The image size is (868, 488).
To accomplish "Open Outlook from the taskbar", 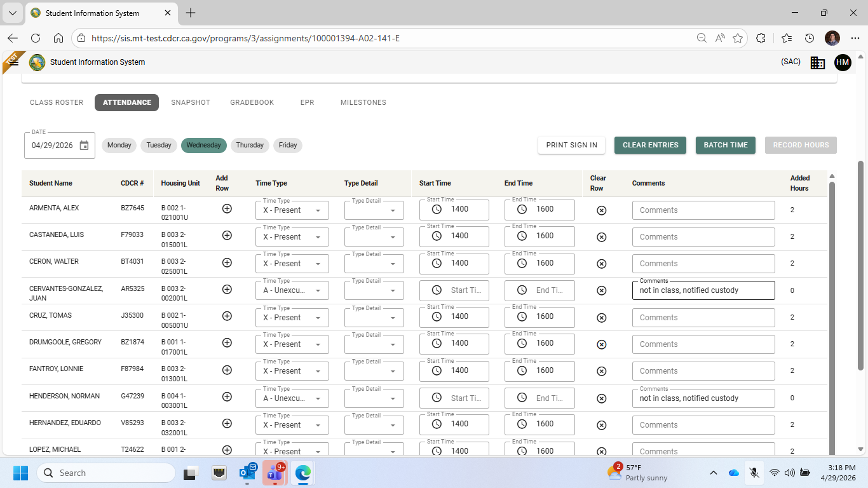I will [x=247, y=473].
